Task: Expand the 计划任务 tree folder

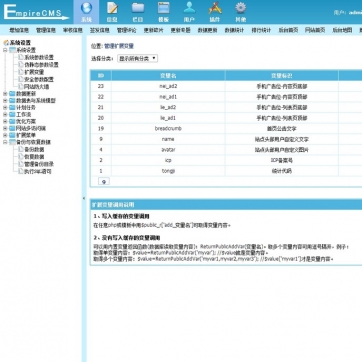Action: click(5, 108)
